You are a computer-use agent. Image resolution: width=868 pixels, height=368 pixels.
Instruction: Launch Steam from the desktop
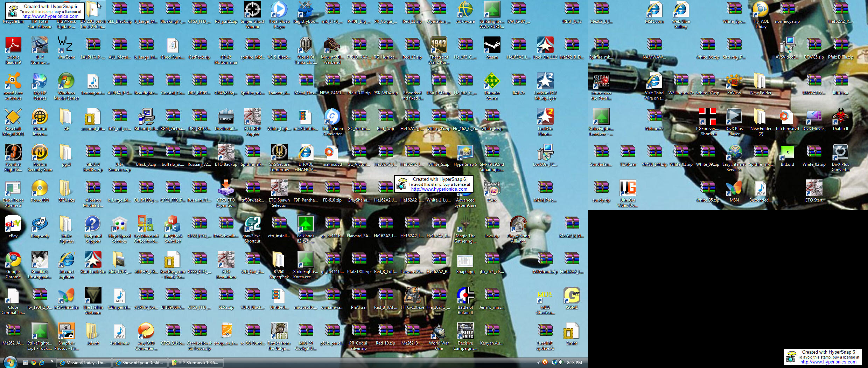492,48
